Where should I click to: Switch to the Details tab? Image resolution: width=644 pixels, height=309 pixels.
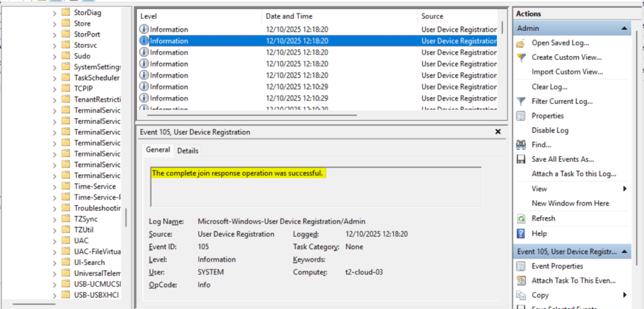click(x=187, y=151)
